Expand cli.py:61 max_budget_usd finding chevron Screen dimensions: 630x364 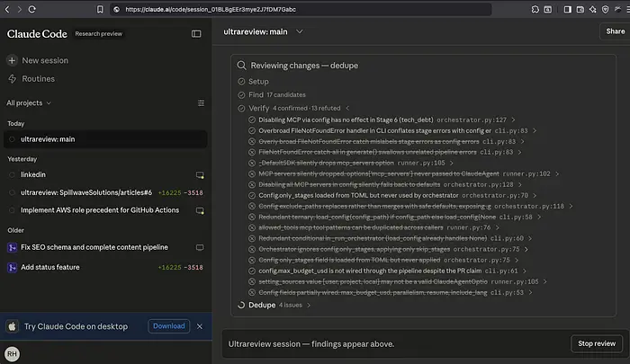525,271
